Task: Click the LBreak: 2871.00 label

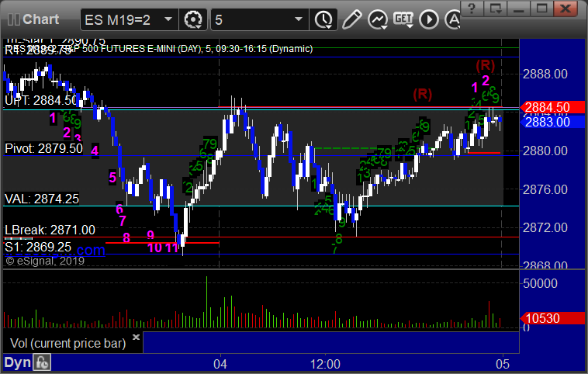Action: click(50, 230)
